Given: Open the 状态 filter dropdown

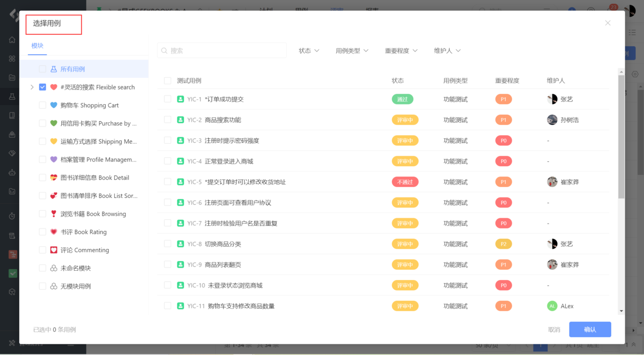Looking at the screenshot, I should 309,50.
